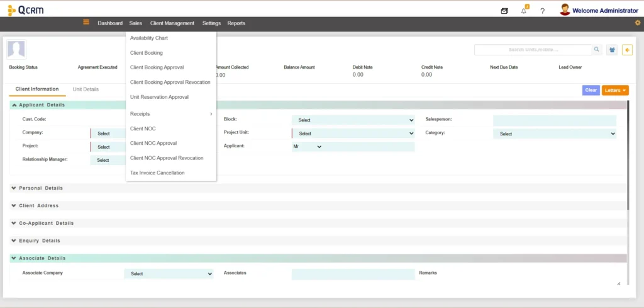The image size is (644, 308).
Task: Open the Associate Company dropdown
Action: coord(169,274)
